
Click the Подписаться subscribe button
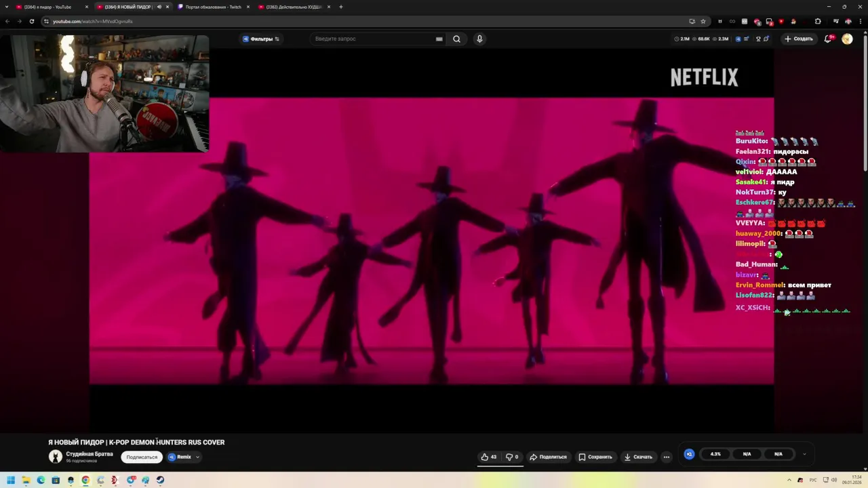click(x=142, y=457)
